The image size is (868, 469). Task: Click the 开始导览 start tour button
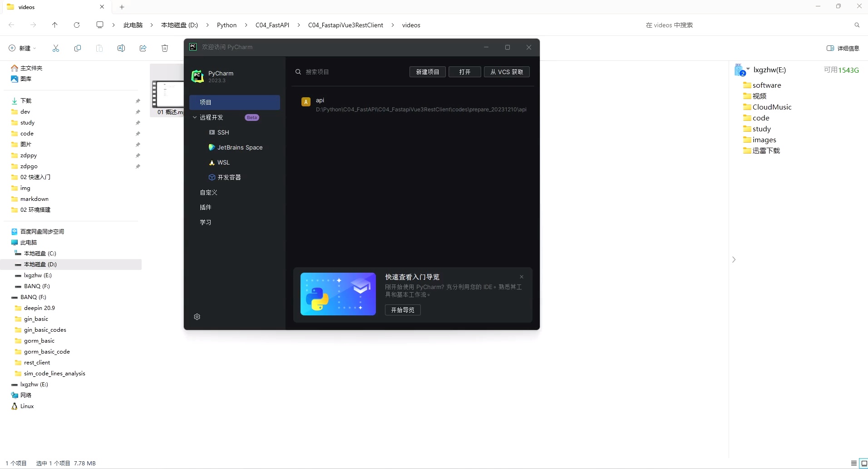pyautogui.click(x=402, y=310)
